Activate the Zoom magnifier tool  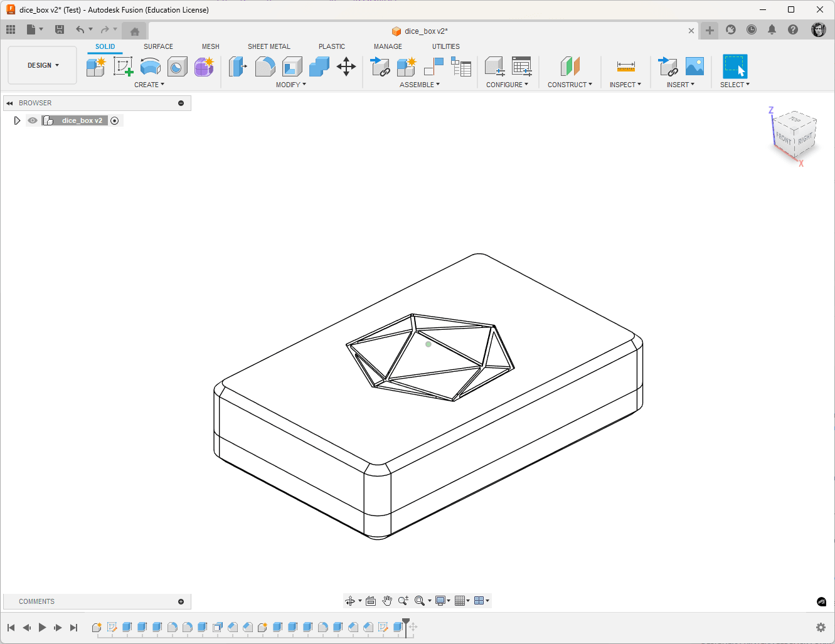[403, 601]
